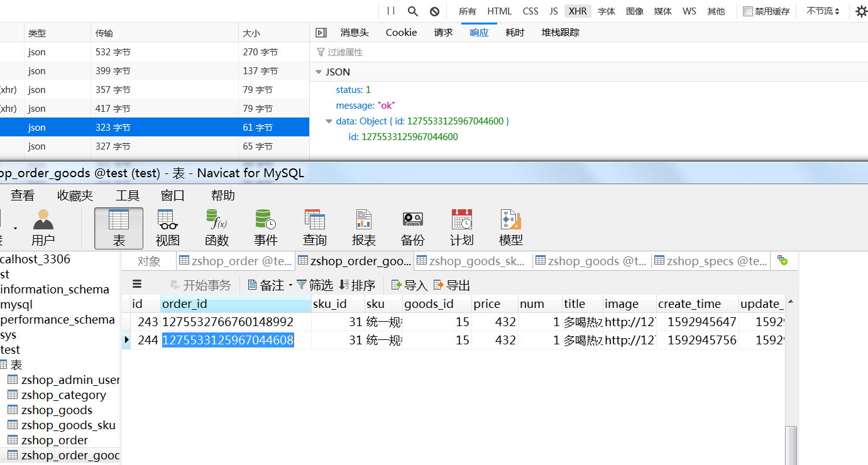The height and width of the screenshot is (465, 868).
Task: Start a transaction with 开始事务
Action: pyautogui.click(x=201, y=285)
